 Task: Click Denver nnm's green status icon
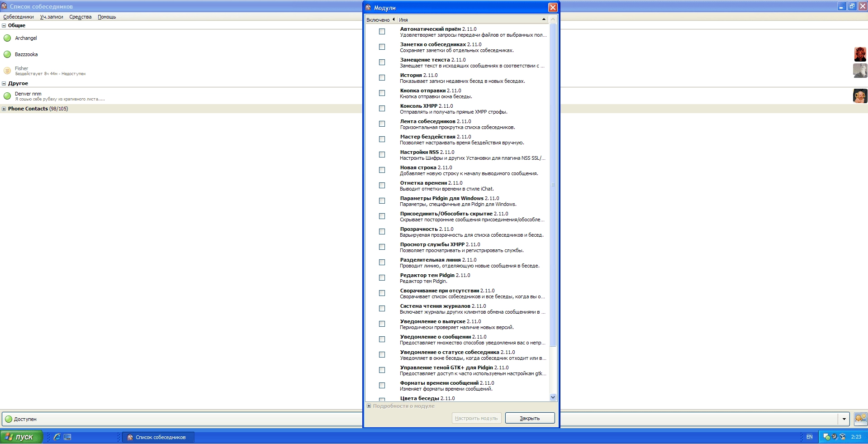[7, 96]
